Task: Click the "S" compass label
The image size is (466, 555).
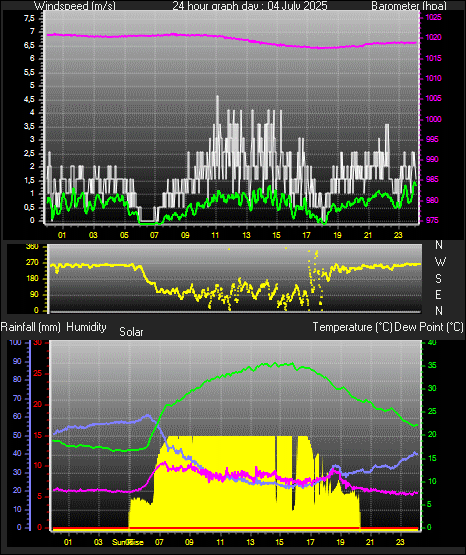Action: [438, 279]
